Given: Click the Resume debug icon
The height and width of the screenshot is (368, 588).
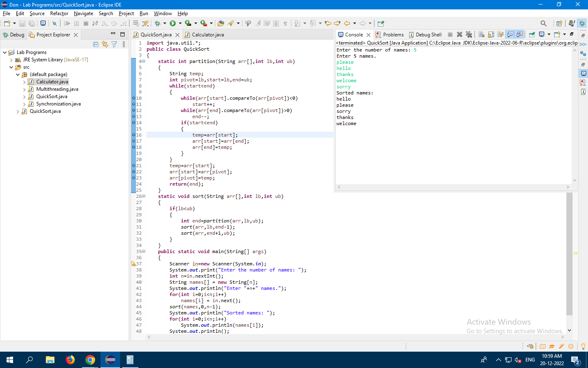Looking at the screenshot, I should (x=67, y=23).
